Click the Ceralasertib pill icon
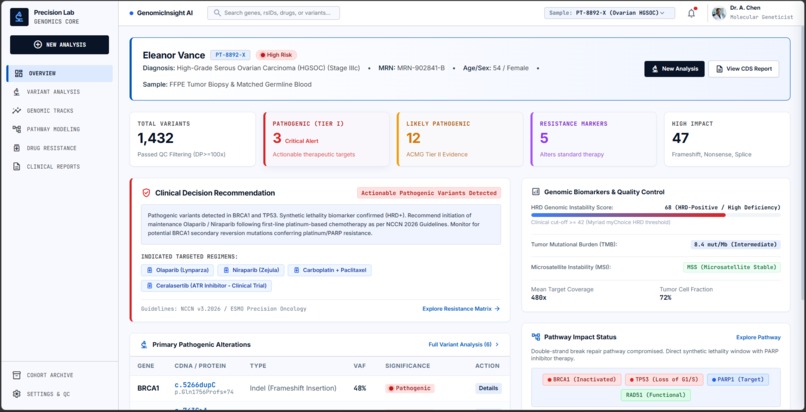The height and width of the screenshot is (412, 806). pos(150,286)
